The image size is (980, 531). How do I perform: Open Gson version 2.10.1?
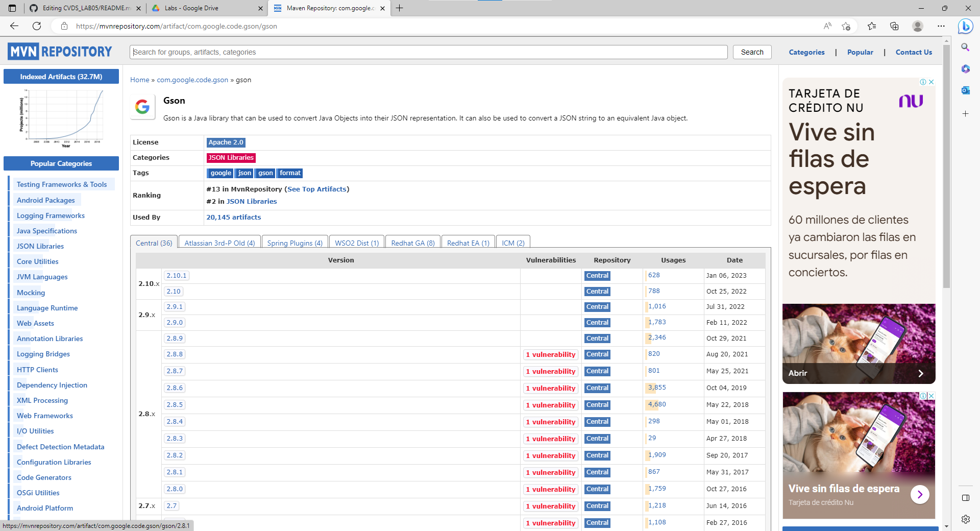click(x=176, y=276)
